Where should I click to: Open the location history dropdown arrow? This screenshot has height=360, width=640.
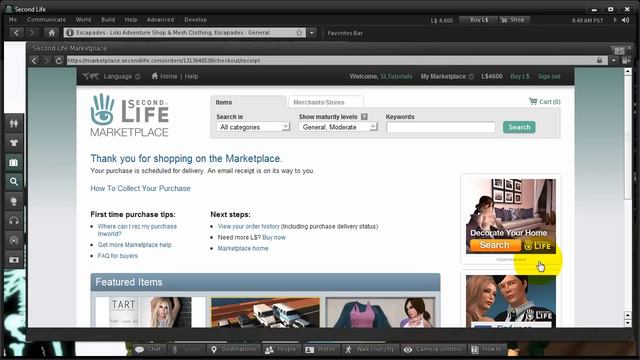(312, 33)
